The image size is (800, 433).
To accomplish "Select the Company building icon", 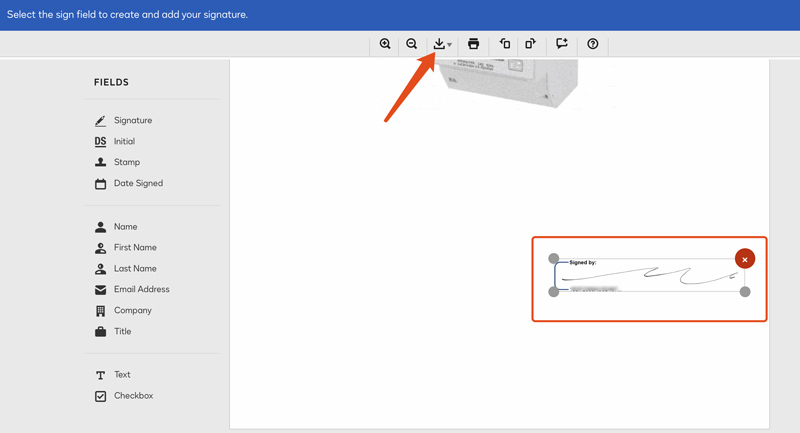I will [101, 311].
